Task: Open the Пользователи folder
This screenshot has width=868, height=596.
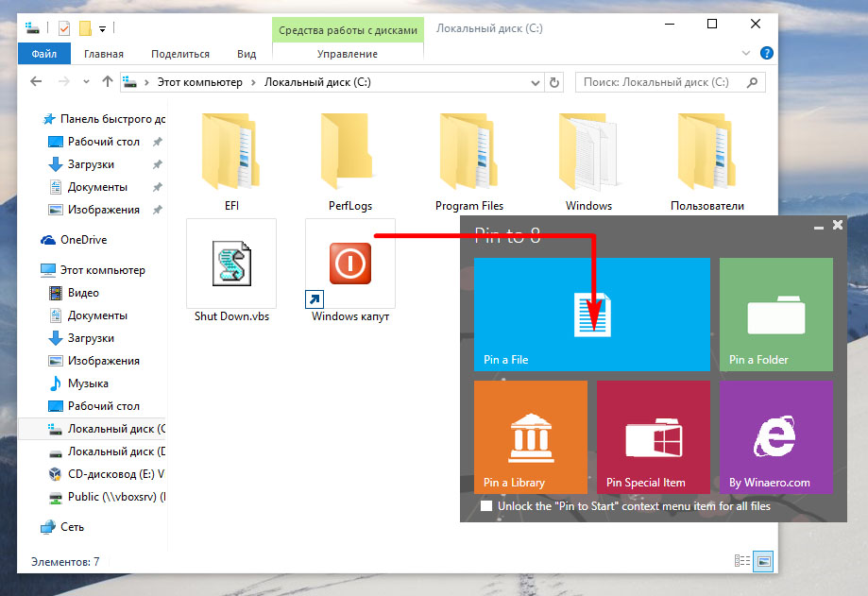Action: (706, 162)
